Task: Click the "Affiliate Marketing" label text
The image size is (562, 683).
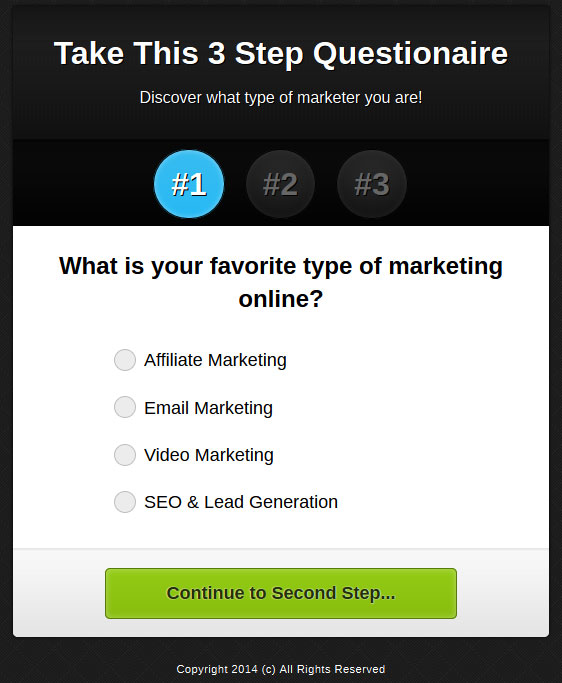Action: tap(215, 360)
